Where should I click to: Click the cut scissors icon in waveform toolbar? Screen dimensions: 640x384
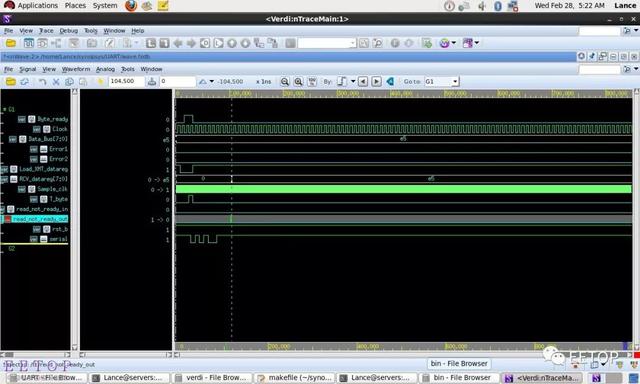(x=56, y=82)
